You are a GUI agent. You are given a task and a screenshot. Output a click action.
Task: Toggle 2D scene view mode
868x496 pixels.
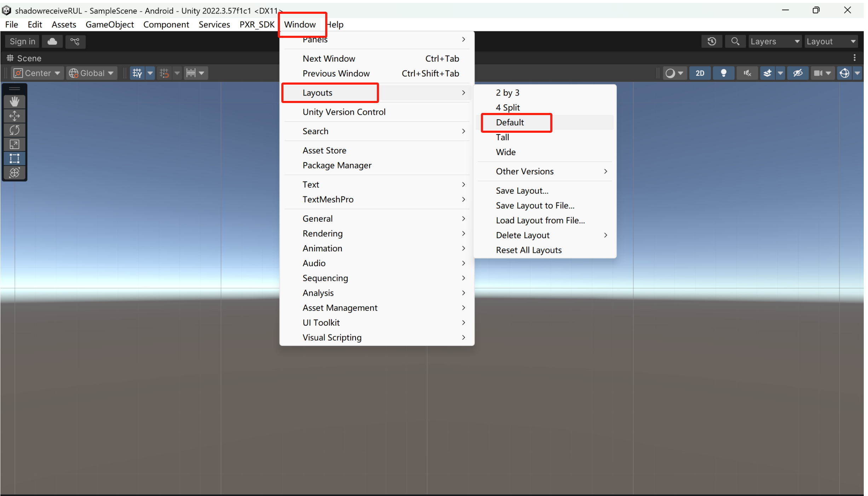700,73
